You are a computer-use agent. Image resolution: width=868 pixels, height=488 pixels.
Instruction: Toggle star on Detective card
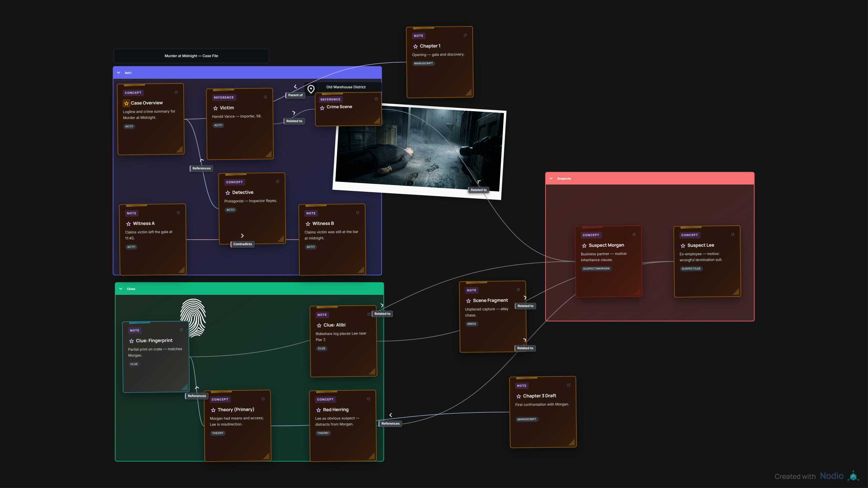click(228, 193)
